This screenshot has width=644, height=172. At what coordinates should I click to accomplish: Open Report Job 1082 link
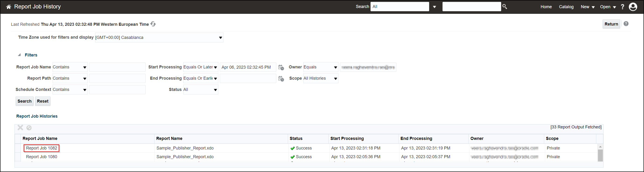42,148
